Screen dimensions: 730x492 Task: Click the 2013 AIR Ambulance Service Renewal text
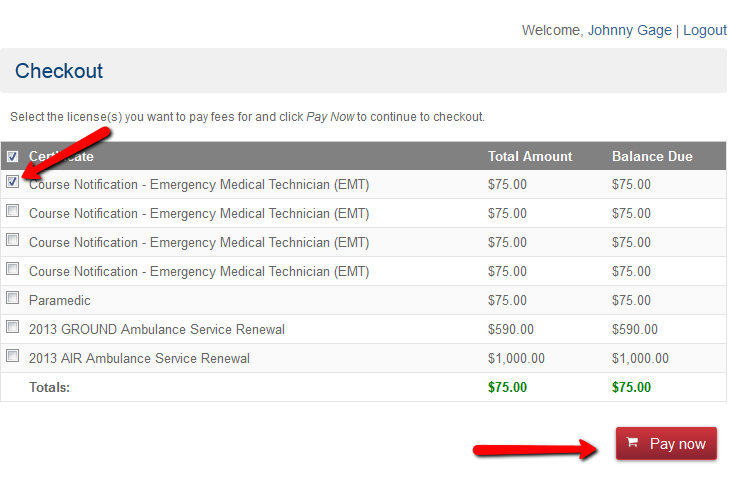(139, 358)
